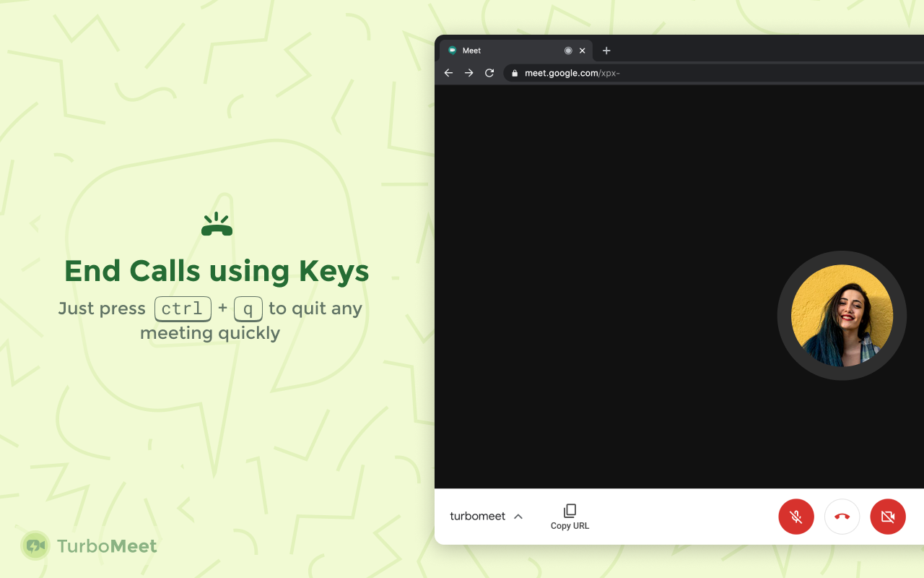Viewport: 924px width, 578px height.
Task: Expand the turbomeet meeting details chevron
Action: 518,516
